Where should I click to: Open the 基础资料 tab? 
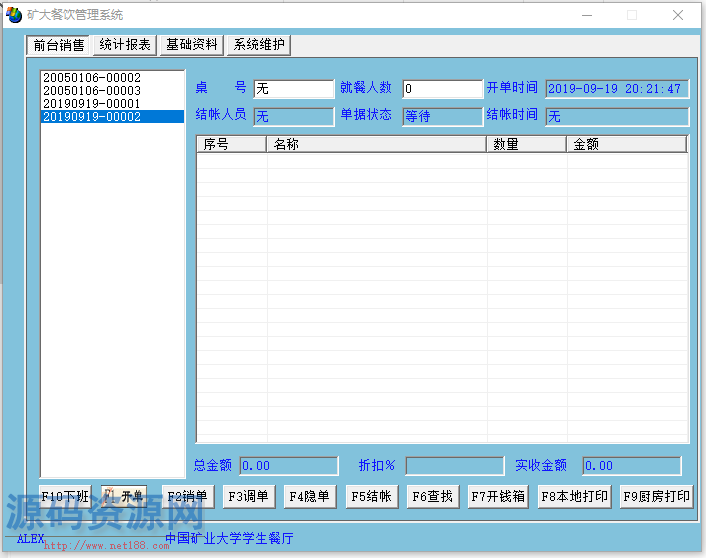click(x=192, y=45)
